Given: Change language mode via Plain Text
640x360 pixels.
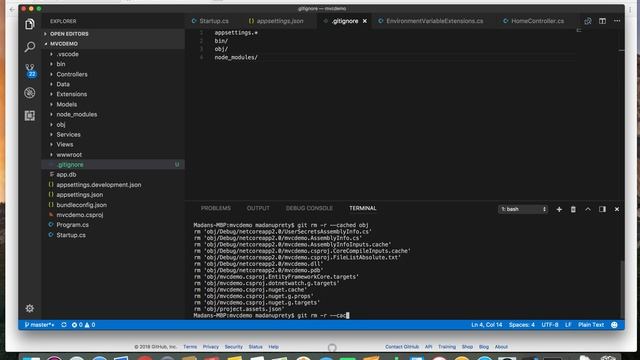Looking at the screenshot, I should [x=591, y=325].
